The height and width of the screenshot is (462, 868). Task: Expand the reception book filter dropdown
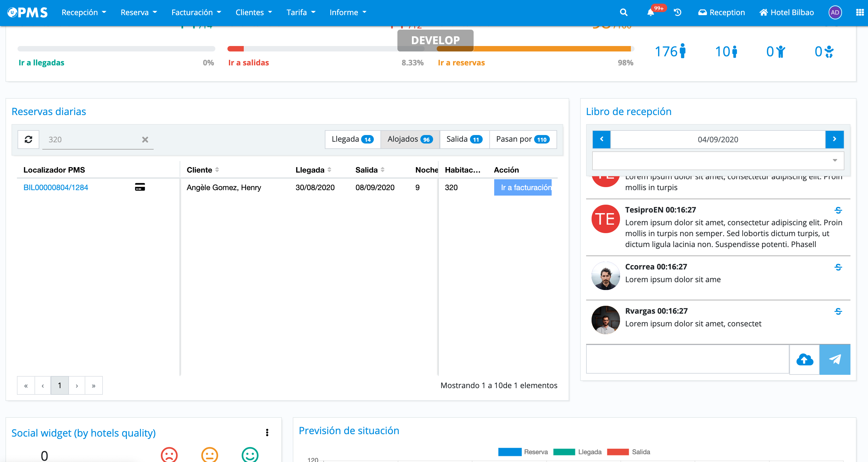pos(718,160)
